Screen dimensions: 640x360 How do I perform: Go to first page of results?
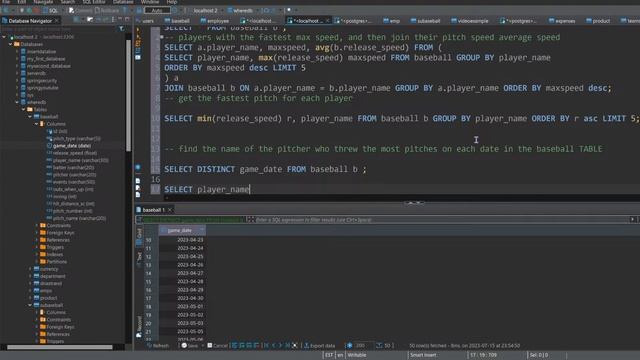click(266, 345)
